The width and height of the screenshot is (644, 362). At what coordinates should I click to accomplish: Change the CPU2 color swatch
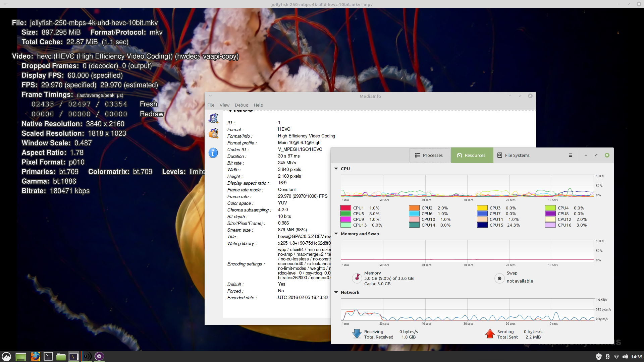click(x=414, y=208)
